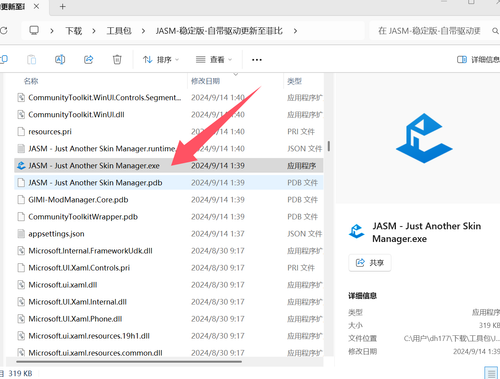Click the 工具包 breadcrumb folder
500x379 pixels.
click(119, 31)
